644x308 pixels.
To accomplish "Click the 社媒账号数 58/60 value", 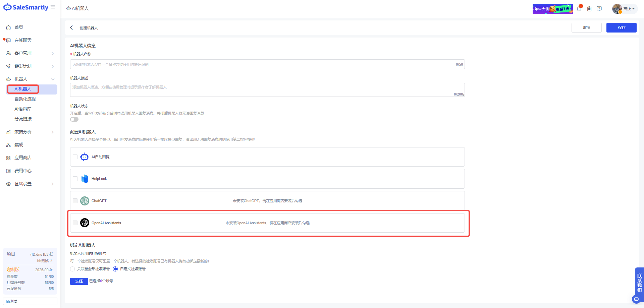I will (49, 283).
